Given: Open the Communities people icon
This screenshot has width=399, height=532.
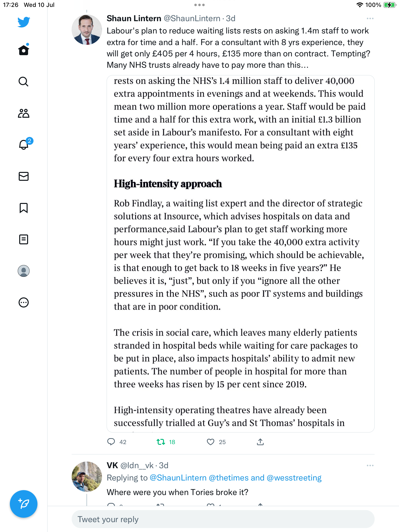Looking at the screenshot, I should [24, 113].
